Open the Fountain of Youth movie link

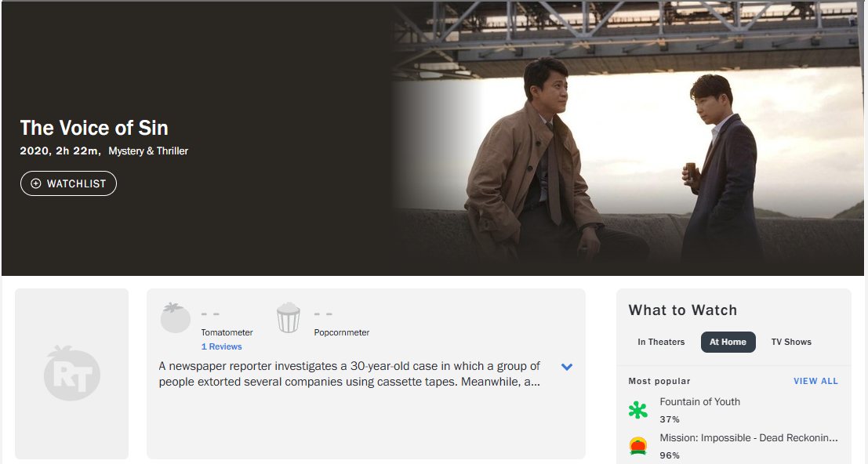click(x=699, y=401)
